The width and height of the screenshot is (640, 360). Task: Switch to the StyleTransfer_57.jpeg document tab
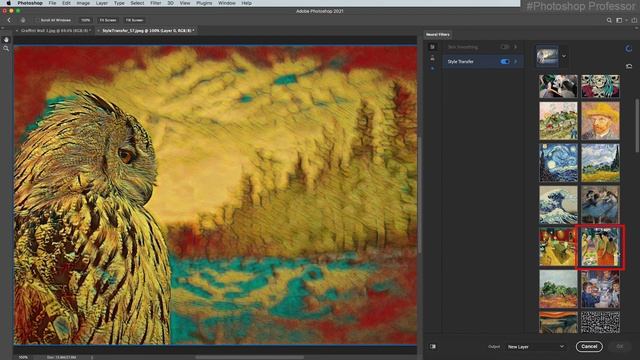[148, 31]
